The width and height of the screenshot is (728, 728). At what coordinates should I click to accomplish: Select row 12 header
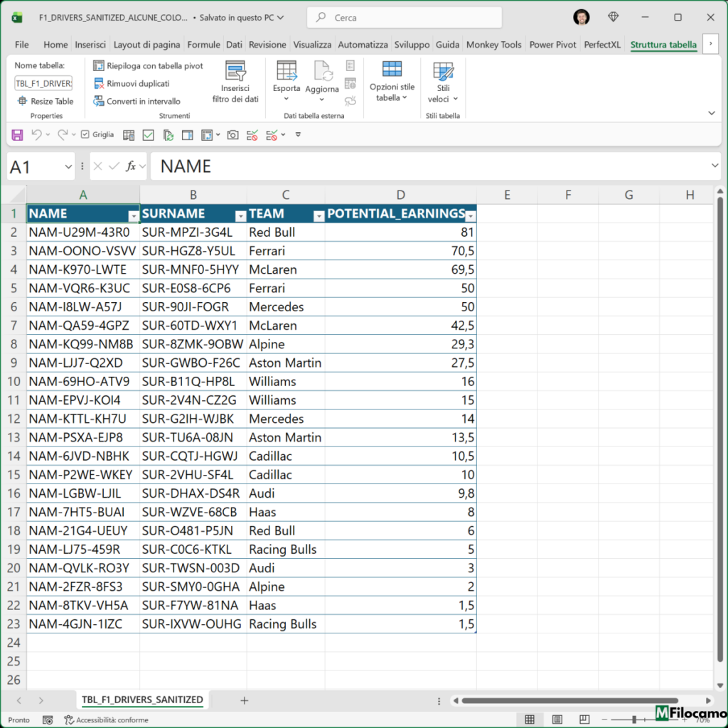(14, 419)
